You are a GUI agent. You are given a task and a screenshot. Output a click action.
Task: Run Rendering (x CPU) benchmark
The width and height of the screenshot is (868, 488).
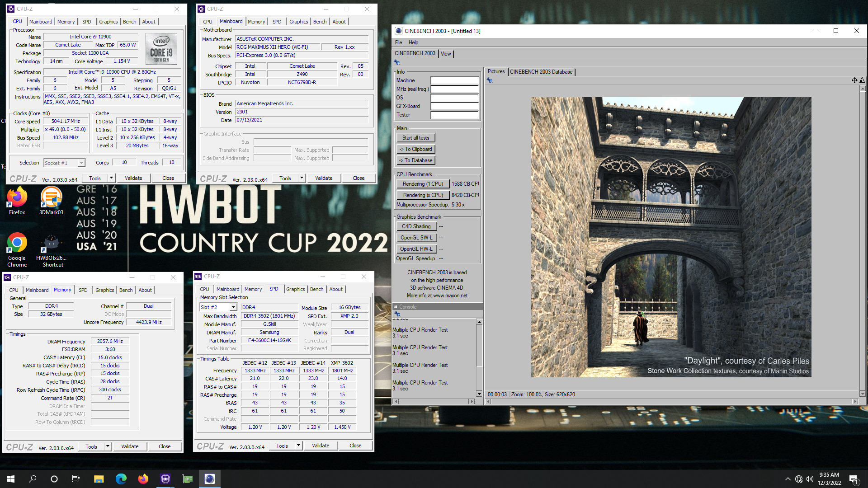click(423, 195)
